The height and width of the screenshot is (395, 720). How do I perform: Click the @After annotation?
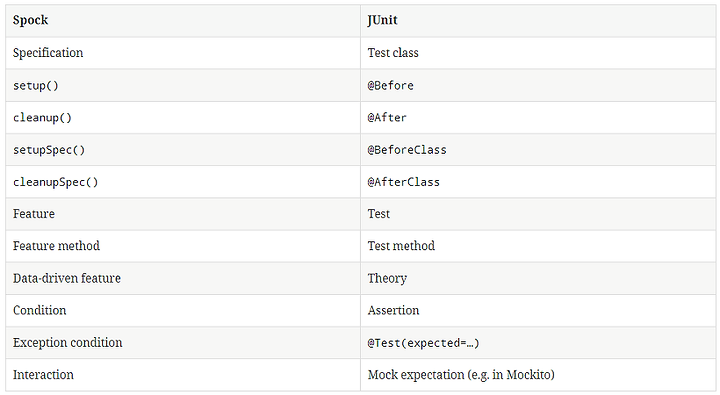[387, 118]
